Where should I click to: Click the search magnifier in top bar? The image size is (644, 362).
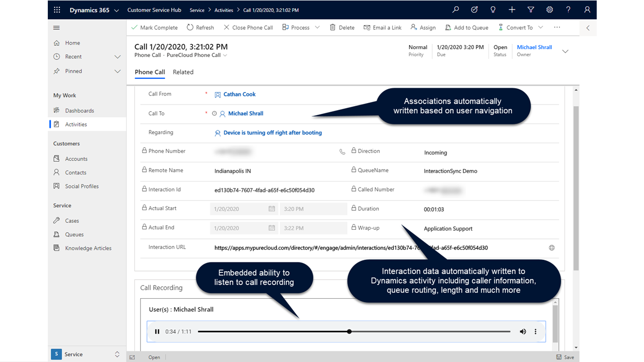click(456, 10)
